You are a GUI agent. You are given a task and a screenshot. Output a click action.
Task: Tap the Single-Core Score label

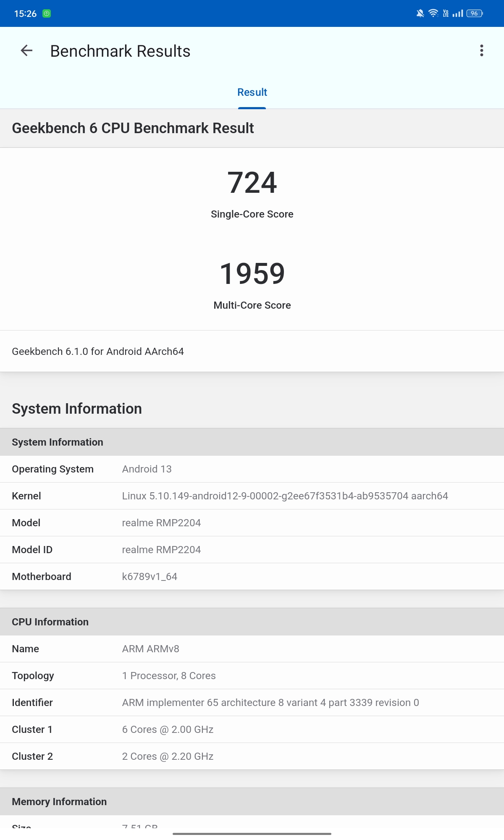click(x=252, y=214)
